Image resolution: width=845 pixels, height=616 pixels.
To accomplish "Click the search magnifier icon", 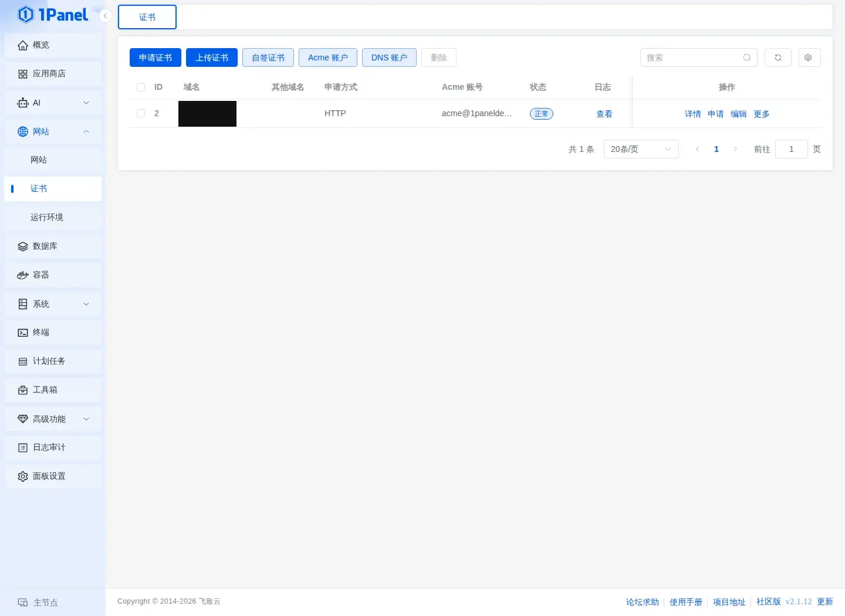I will point(747,57).
